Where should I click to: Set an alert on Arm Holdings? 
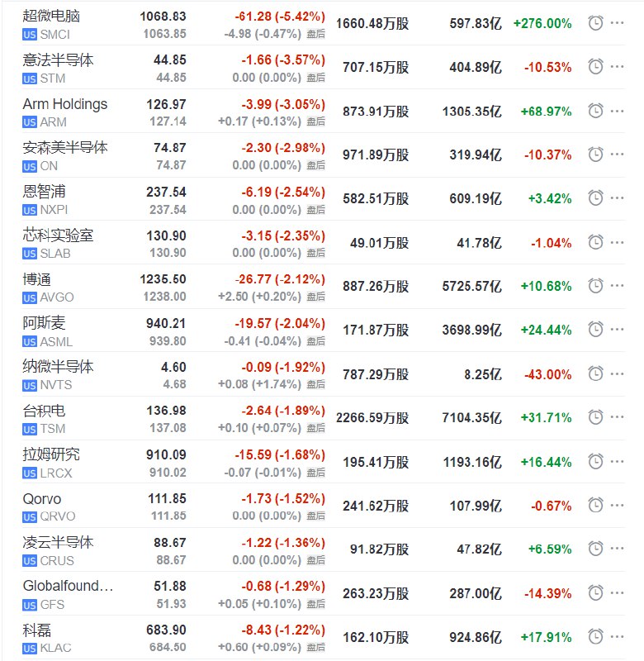click(x=595, y=111)
